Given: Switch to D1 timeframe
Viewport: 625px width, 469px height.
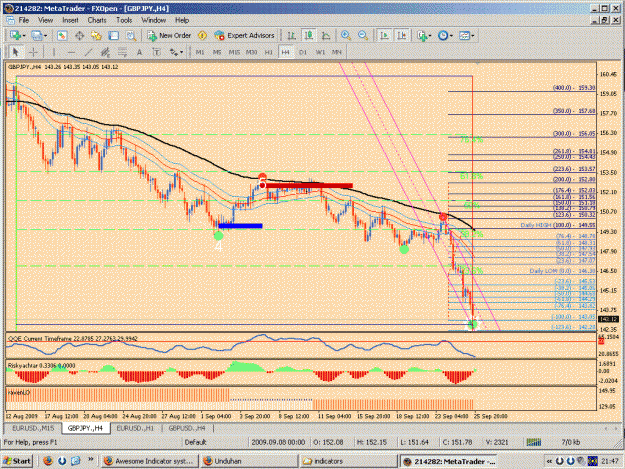Looking at the screenshot, I should (x=303, y=52).
